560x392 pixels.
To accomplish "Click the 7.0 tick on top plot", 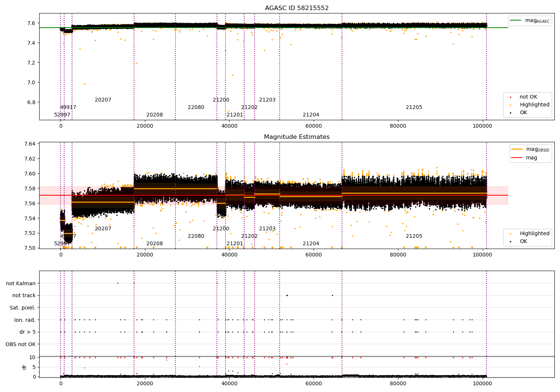I will (31, 83).
